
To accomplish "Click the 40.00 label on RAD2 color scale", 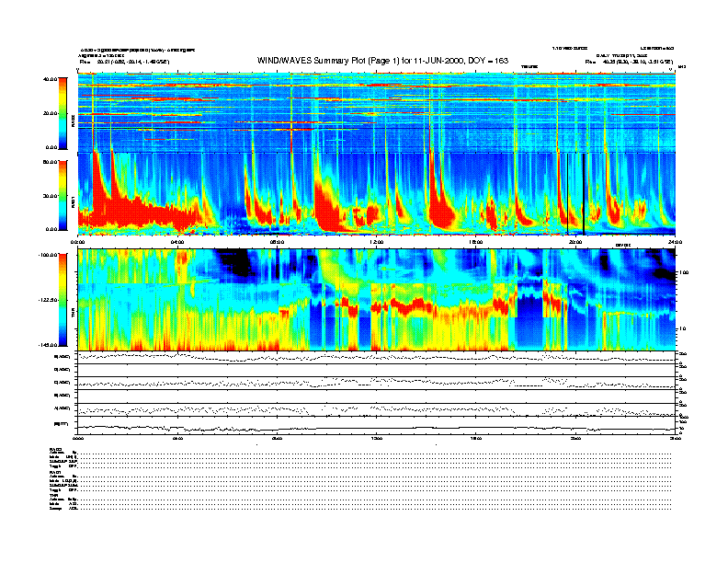I will click(50, 79).
